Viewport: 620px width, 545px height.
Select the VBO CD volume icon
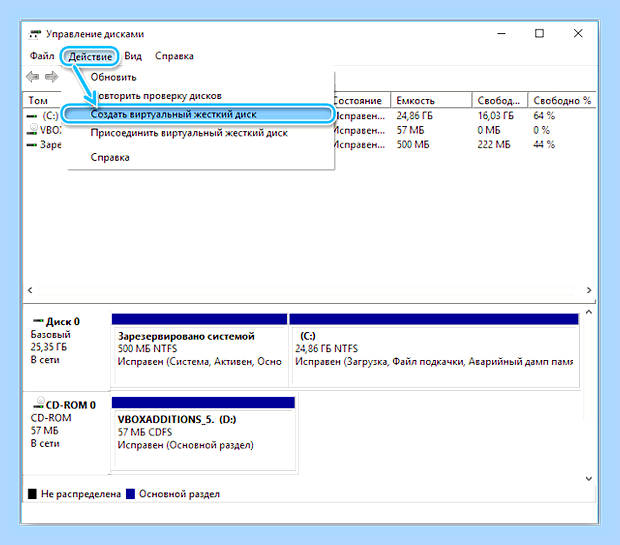click(x=33, y=129)
